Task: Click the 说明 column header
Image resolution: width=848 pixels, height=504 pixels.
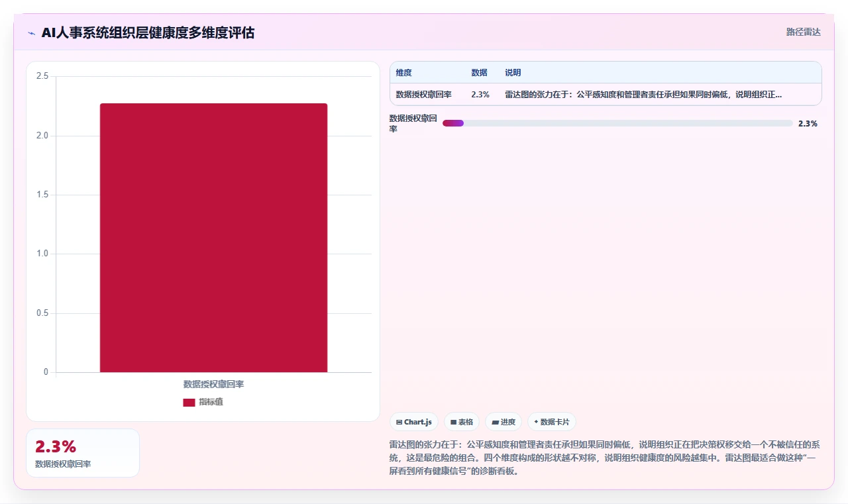Action: pyautogui.click(x=513, y=73)
